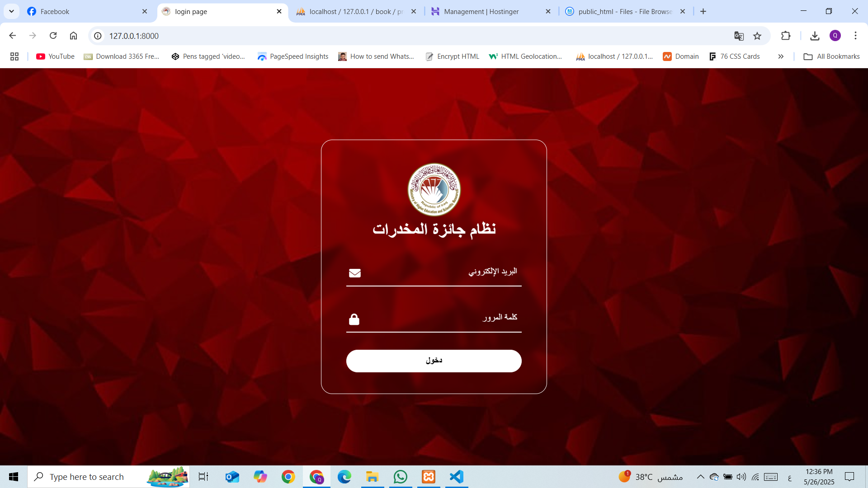Launch Visual Studio Code from taskbar
The height and width of the screenshot is (488, 868).
[457, 477]
